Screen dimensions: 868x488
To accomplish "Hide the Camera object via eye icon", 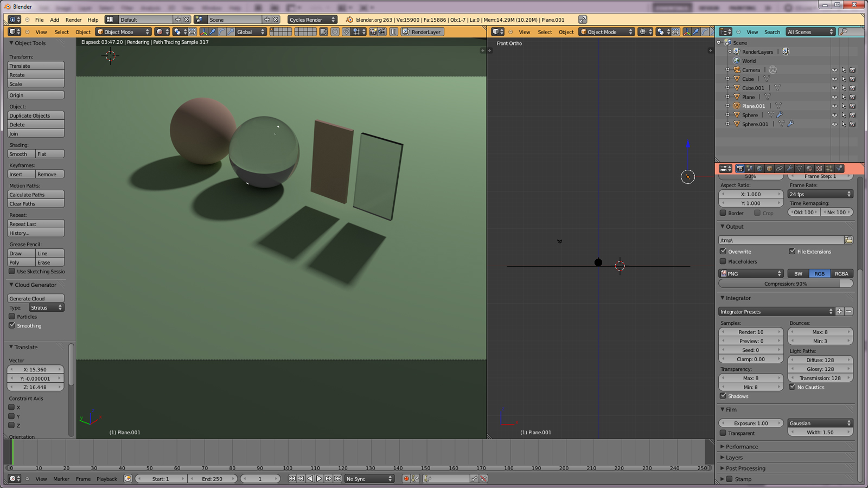I will 834,70.
